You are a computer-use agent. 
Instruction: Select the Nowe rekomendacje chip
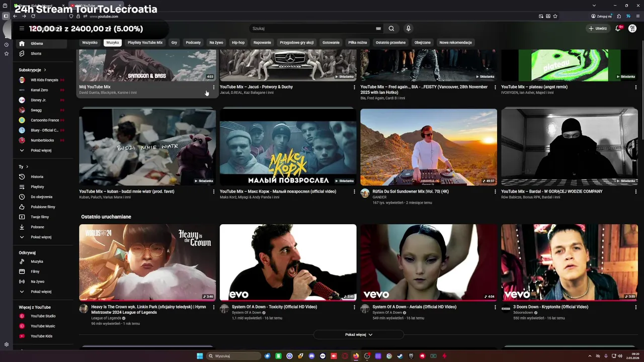[456, 43]
